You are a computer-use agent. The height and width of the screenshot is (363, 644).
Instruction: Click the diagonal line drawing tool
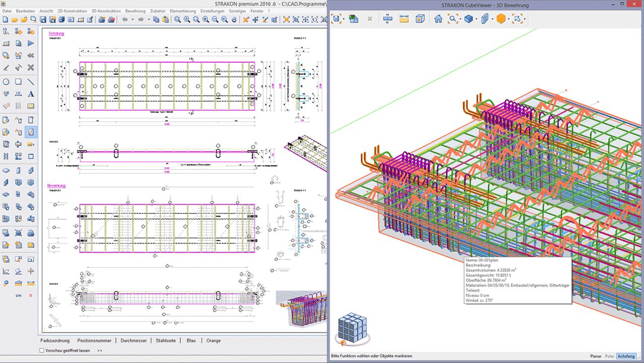(x=31, y=82)
